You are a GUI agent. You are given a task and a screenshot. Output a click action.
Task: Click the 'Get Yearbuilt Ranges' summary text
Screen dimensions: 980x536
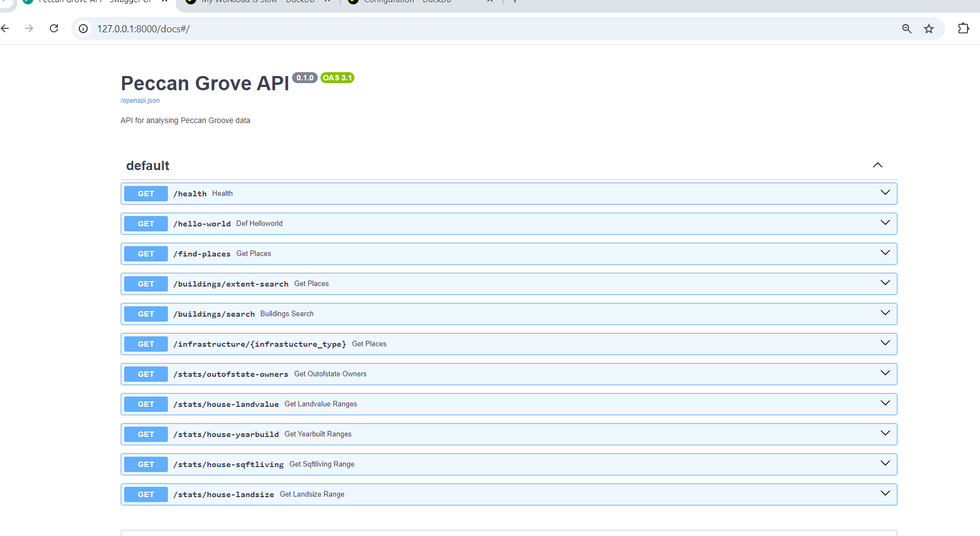coord(318,434)
